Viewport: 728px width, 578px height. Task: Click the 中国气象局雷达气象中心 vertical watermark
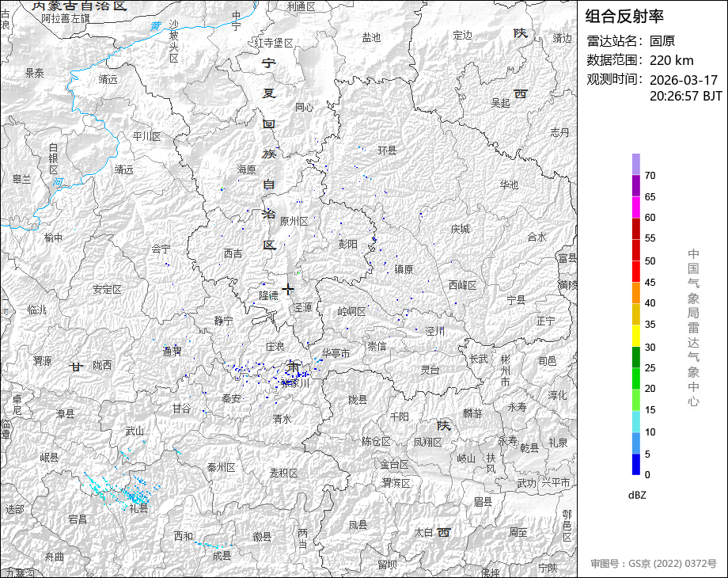(x=693, y=328)
